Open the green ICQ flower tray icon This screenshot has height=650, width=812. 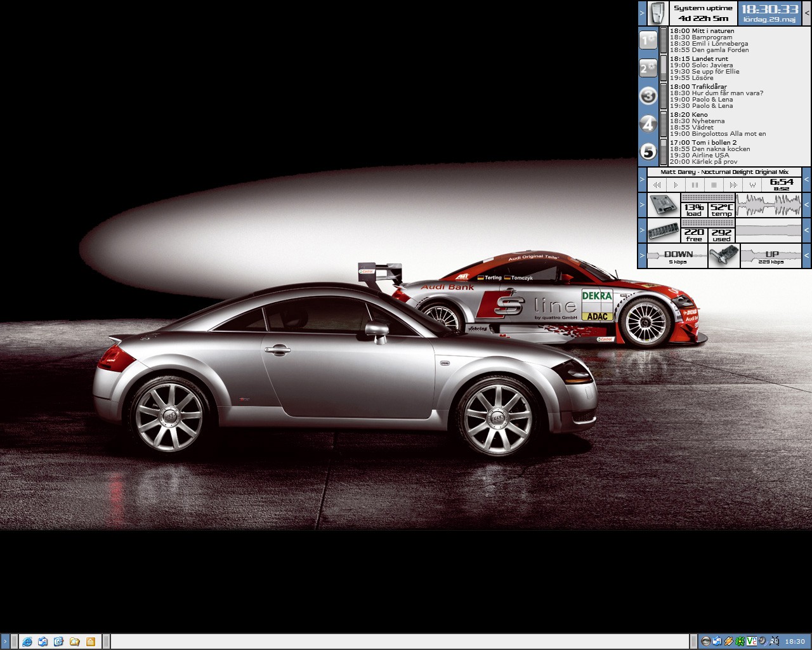740,641
